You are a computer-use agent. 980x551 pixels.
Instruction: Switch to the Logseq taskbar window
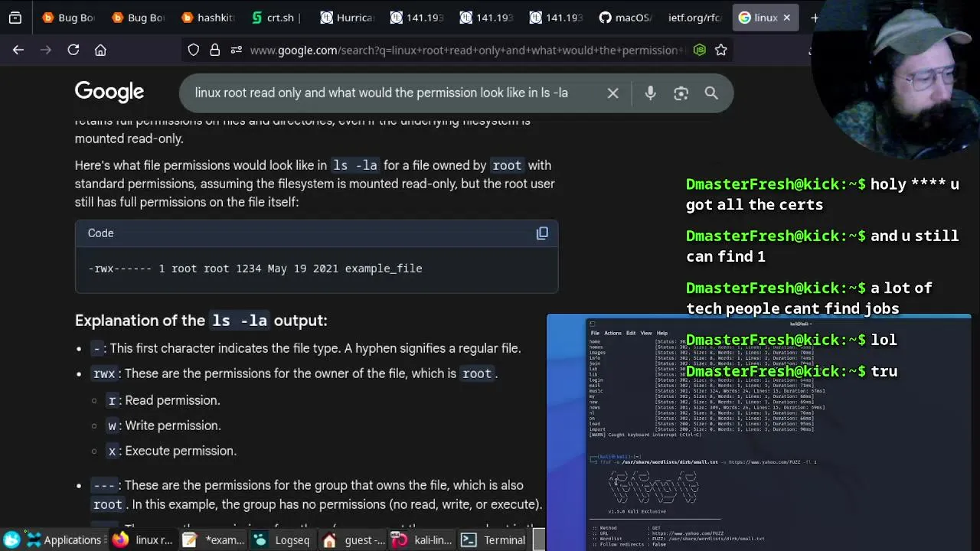pos(283,540)
